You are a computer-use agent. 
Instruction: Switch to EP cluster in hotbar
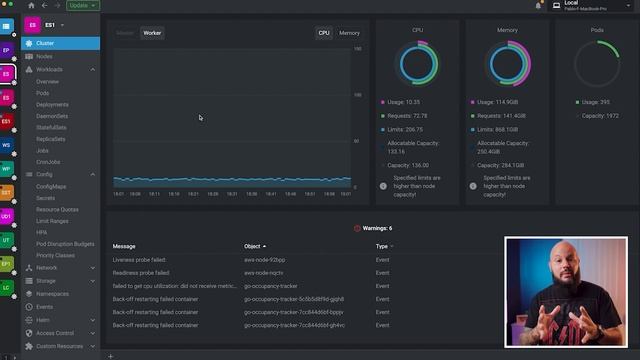pyautogui.click(x=6, y=50)
